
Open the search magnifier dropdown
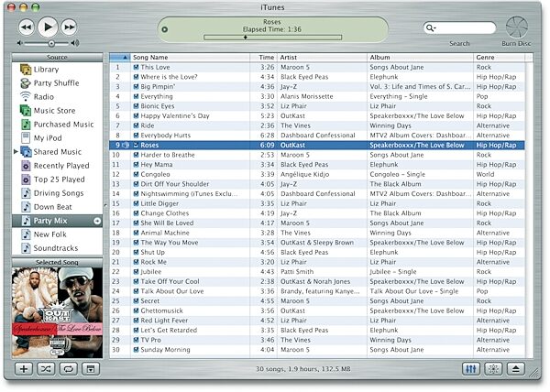pos(430,27)
